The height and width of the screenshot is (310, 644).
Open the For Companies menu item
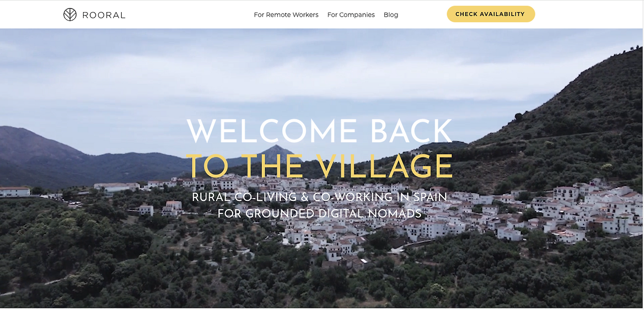[351, 15]
